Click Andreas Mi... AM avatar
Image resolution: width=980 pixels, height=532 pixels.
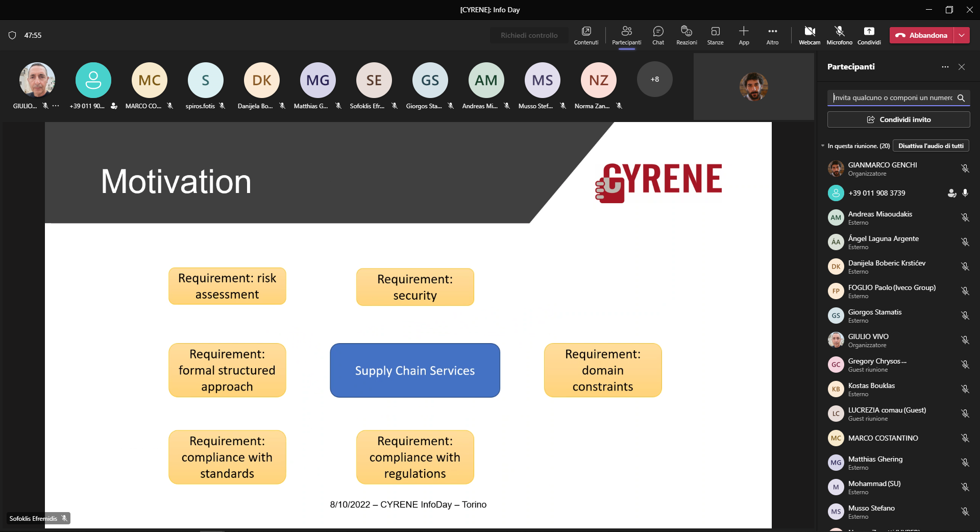click(486, 80)
